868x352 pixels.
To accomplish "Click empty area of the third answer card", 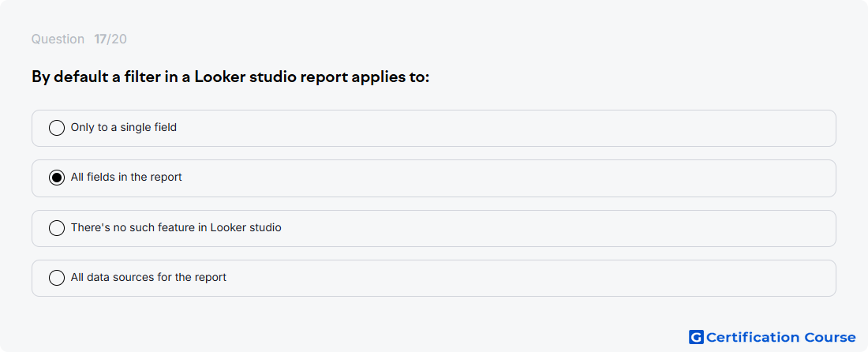I will point(554,228).
